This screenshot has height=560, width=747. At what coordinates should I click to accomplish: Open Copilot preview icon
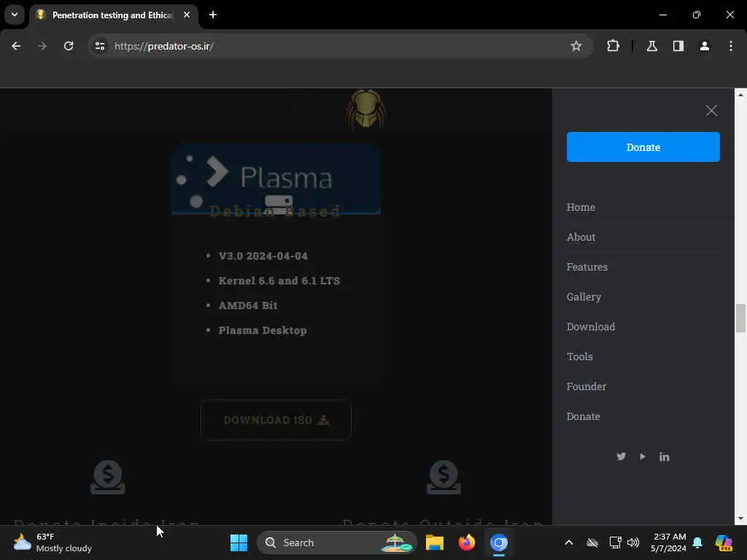(724, 542)
